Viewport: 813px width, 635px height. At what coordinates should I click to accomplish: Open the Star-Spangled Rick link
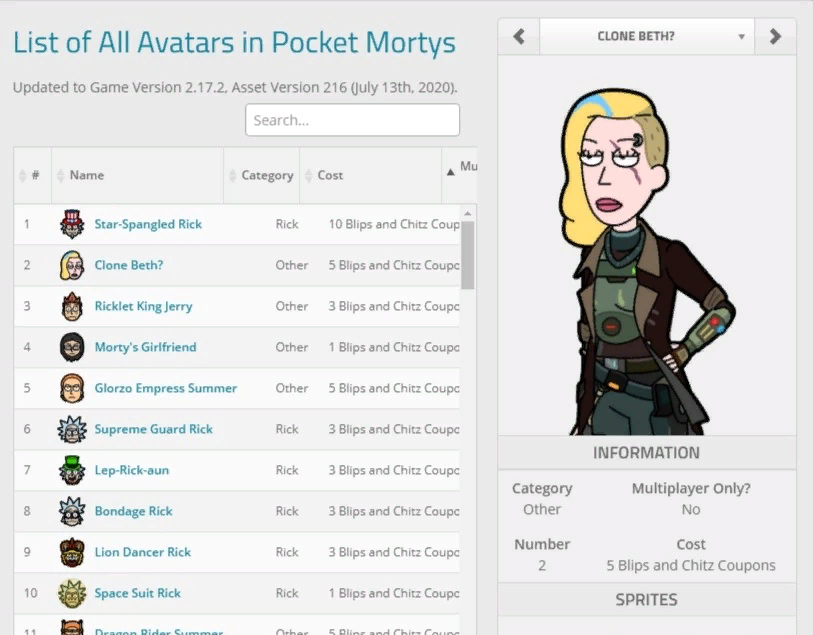coord(148,224)
